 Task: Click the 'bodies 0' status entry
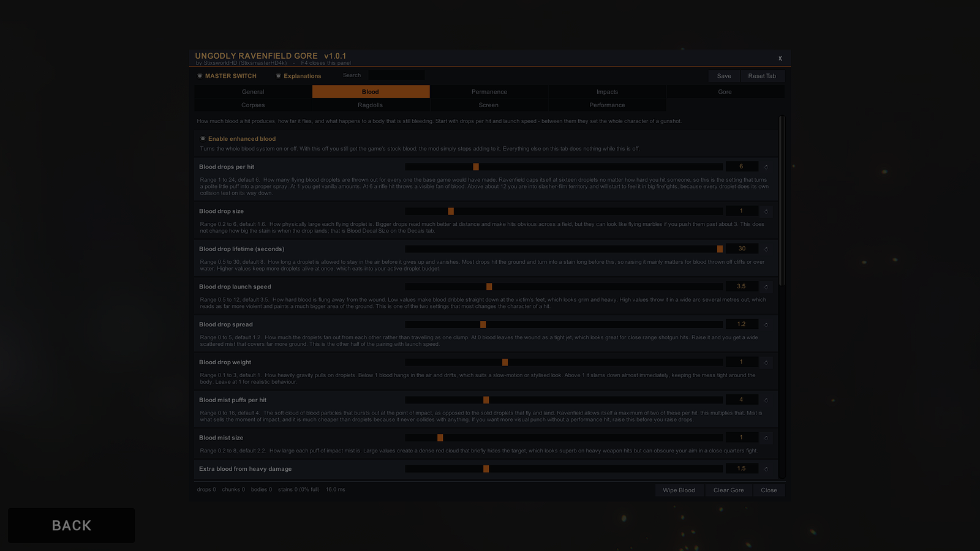[x=262, y=490]
